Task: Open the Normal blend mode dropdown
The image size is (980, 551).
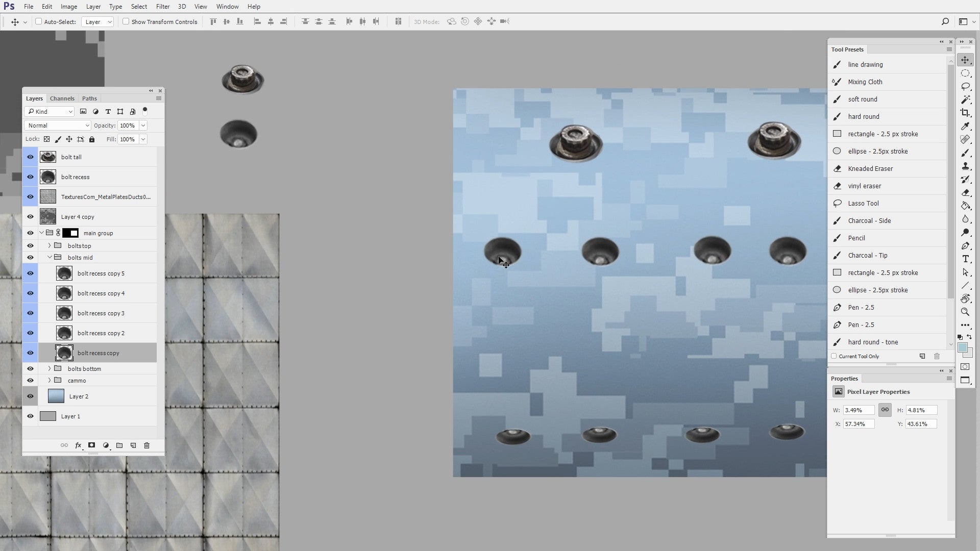Action: (57, 125)
